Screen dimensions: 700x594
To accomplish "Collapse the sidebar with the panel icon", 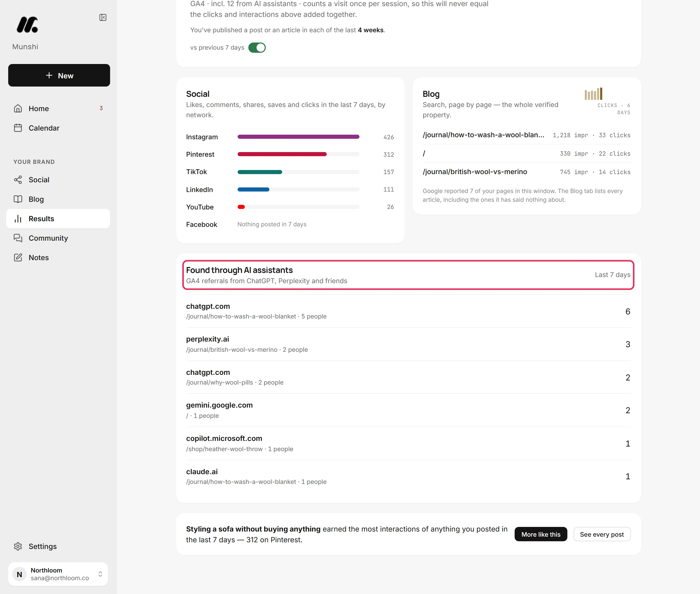I will 103,17.
